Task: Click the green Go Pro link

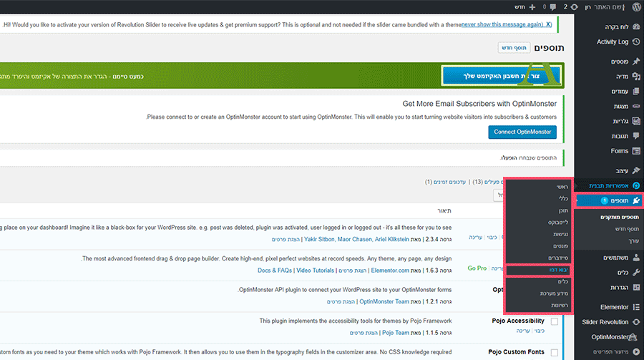Action: pos(477,268)
